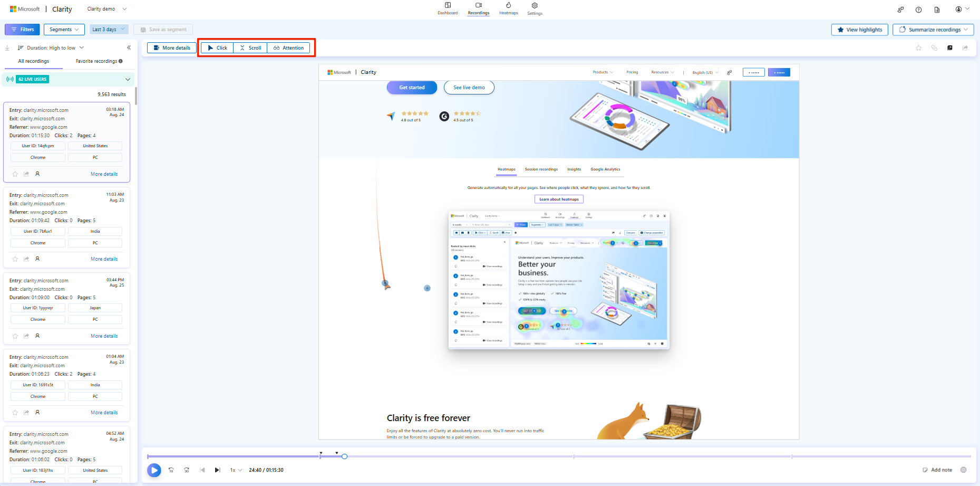Favorite the 11:03 AM Aug. 23 recording

[x=15, y=259]
